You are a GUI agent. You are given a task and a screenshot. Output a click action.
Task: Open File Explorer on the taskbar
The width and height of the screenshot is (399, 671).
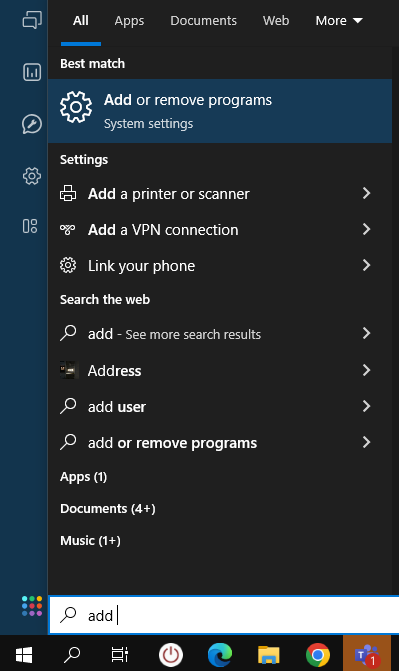268,655
